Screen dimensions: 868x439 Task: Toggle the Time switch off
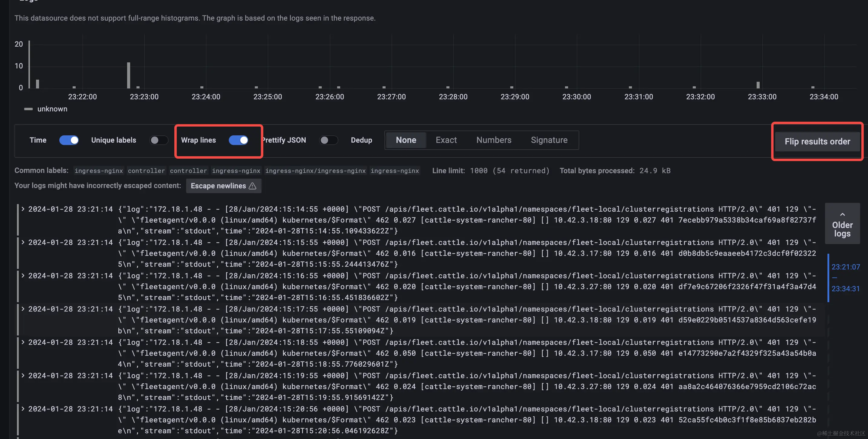point(69,140)
